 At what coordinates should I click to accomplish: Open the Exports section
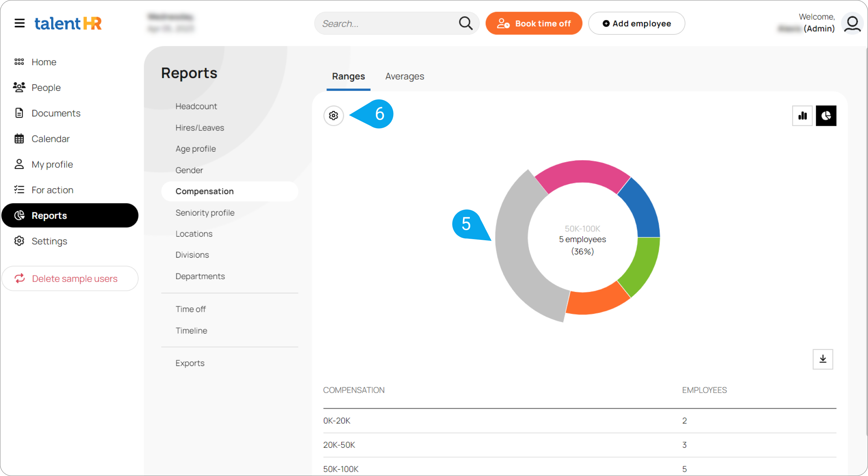coord(190,363)
